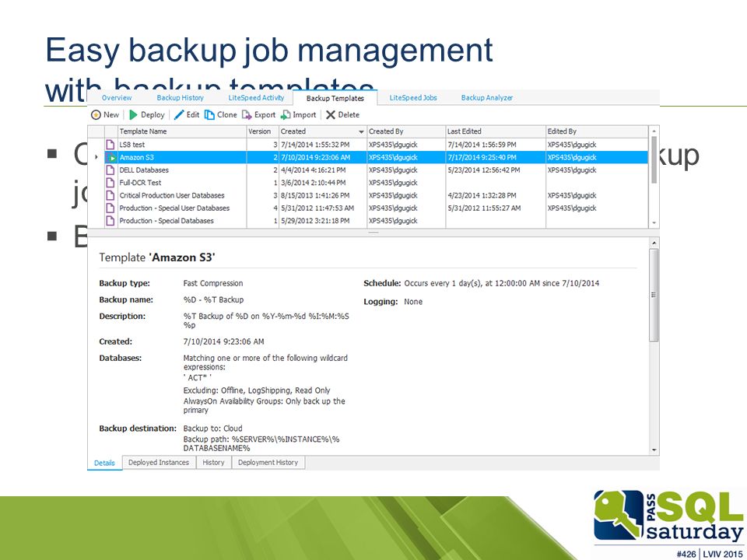
Task: Click the LS8 test template document icon
Action: [110, 145]
